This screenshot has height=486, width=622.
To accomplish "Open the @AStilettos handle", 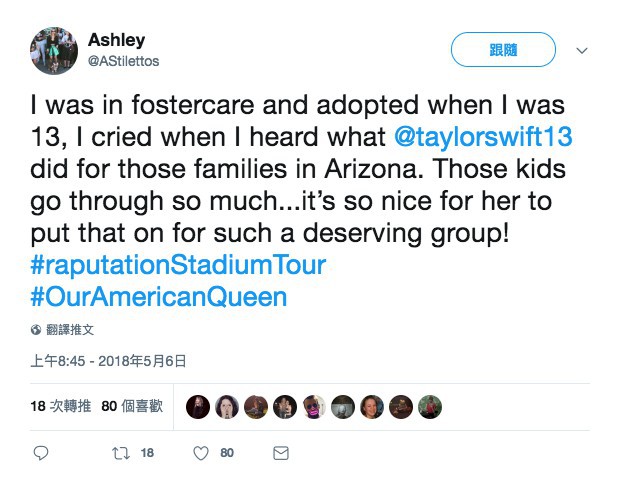I will click(124, 61).
